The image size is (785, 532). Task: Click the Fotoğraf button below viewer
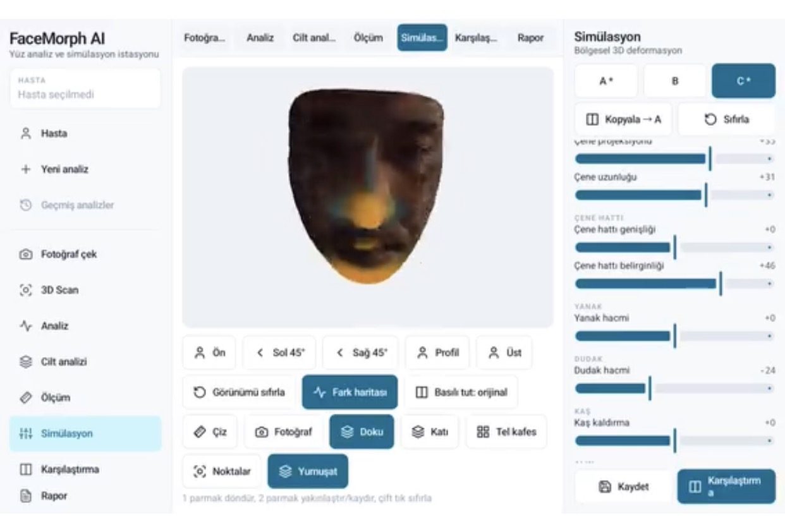283,432
